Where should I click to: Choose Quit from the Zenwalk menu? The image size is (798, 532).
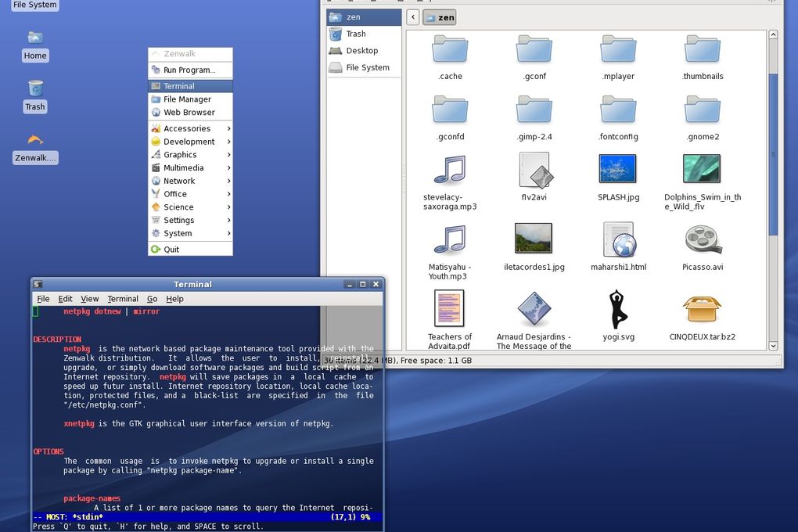pos(191,250)
